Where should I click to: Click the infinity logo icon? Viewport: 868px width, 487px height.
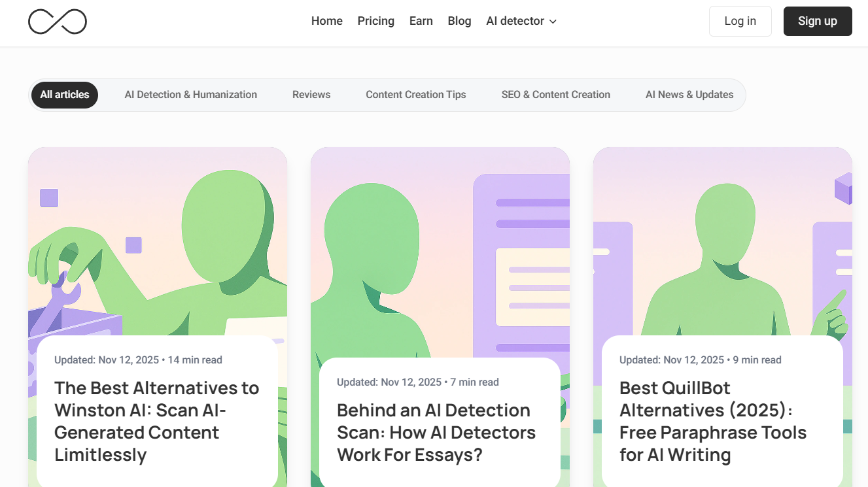58,22
